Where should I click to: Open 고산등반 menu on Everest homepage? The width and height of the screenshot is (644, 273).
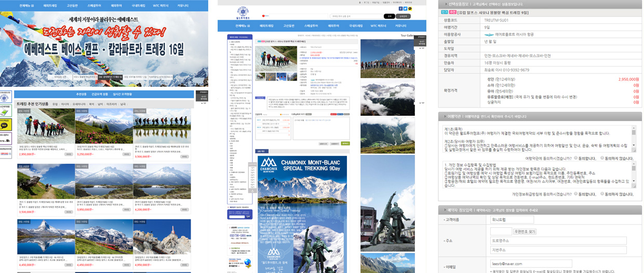[x=72, y=6]
